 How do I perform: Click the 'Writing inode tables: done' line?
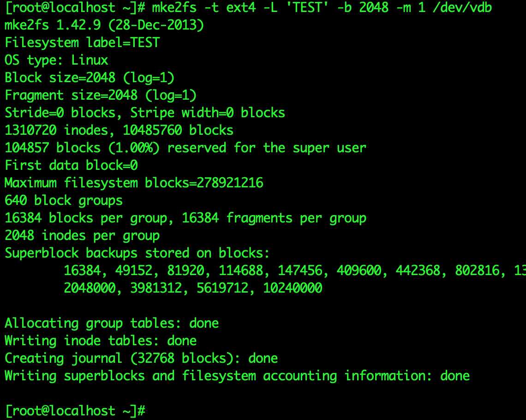[x=101, y=341]
